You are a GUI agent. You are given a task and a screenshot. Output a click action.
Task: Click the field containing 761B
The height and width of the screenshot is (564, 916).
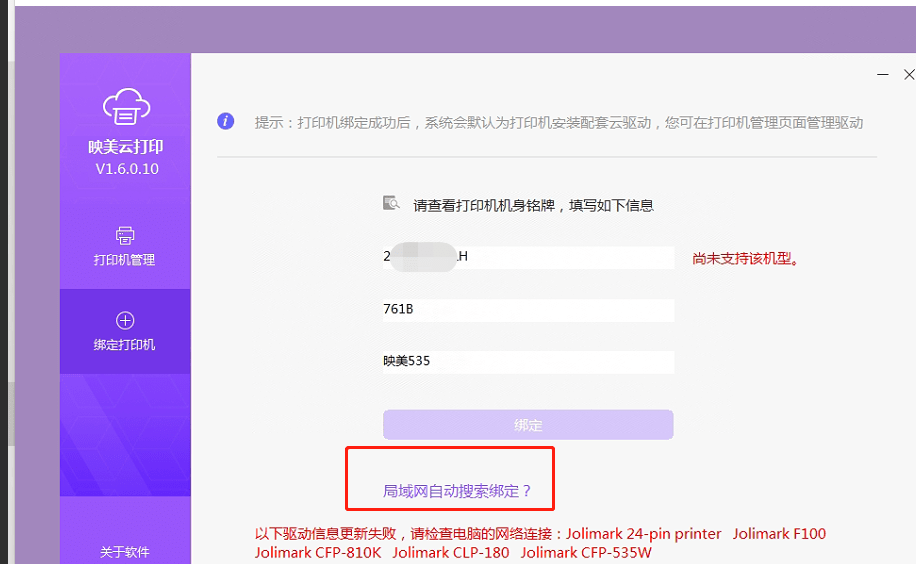pos(528,310)
